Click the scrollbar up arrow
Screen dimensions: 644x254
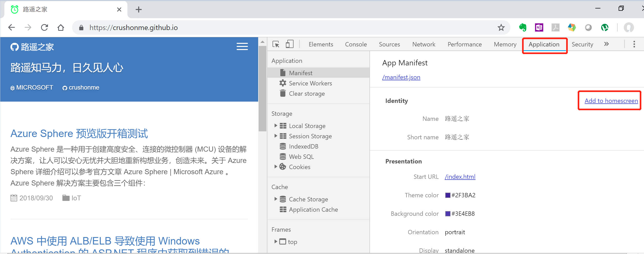coord(262,42)
